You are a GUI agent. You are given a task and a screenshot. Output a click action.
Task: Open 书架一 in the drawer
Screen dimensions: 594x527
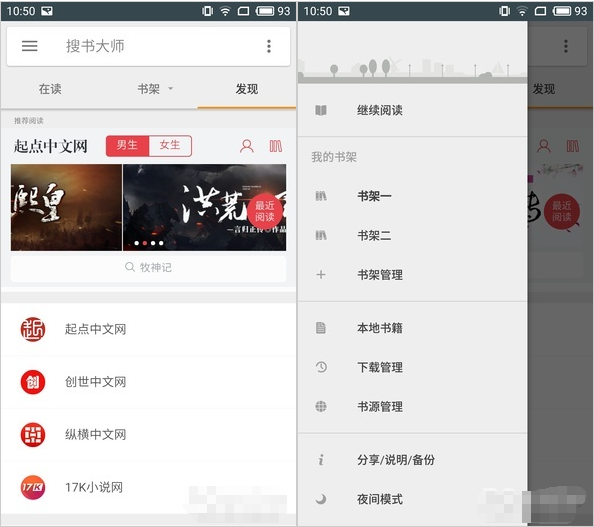413,196
